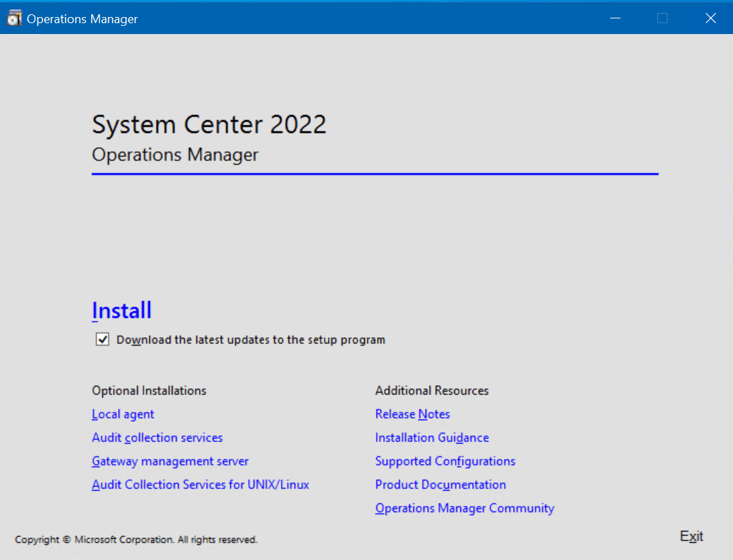
Task: View Supported Configurations
Action: 445,461
